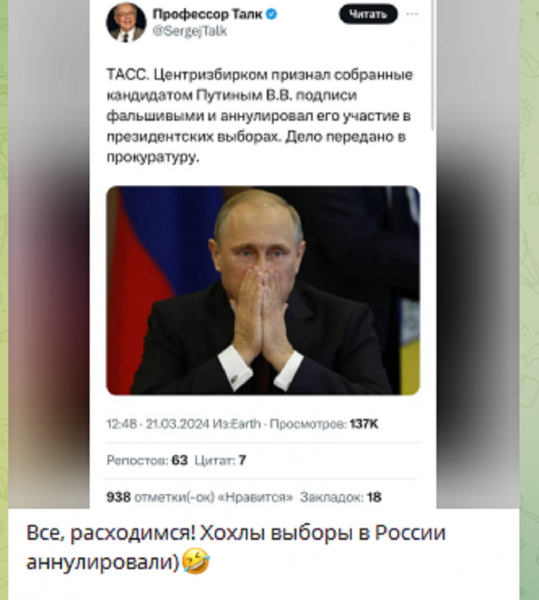Click the blurred right margin of screenshot
The image size is (539, 600).
click(478, 254)
